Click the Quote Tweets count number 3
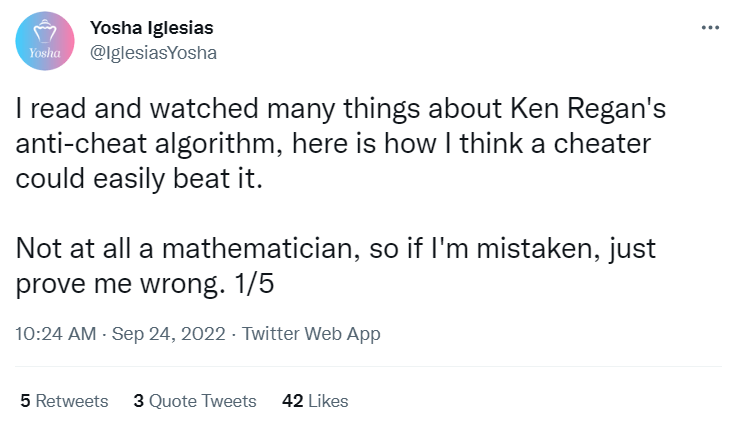The image size is (732, 425). pyautogui.click(x=138, y=401)
